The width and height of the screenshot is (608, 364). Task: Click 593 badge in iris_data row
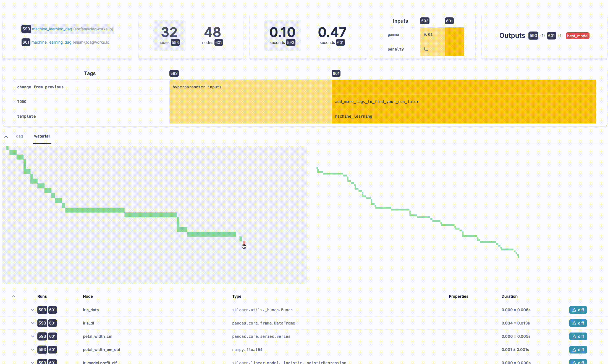[x=42, y=310]
